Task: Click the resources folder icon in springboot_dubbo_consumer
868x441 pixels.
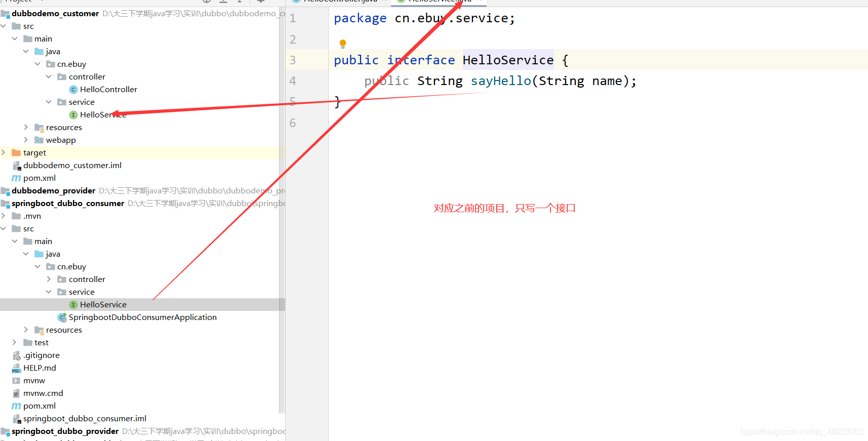Action: point(39,330)
